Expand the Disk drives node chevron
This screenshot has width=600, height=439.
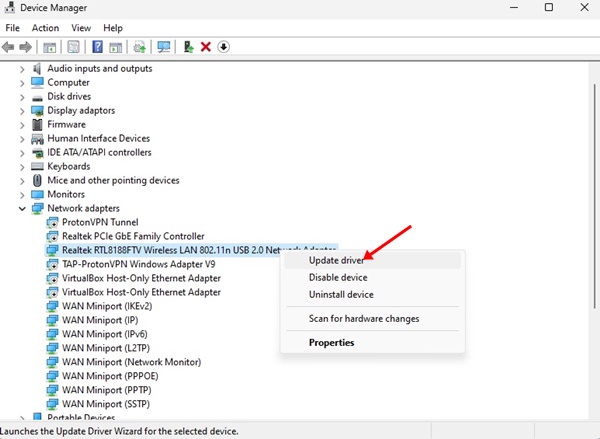click(22, 97)
